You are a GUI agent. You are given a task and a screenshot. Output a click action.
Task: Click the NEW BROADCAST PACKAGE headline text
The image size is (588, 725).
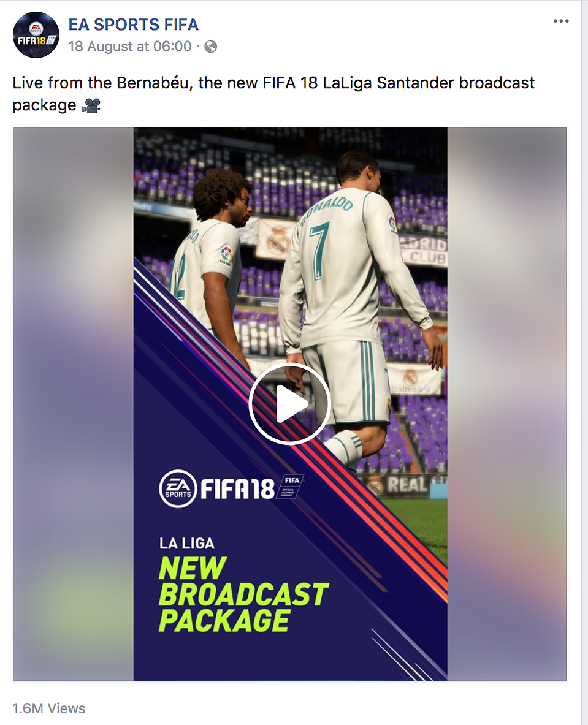pyautogui.click(x=243, y=594)
